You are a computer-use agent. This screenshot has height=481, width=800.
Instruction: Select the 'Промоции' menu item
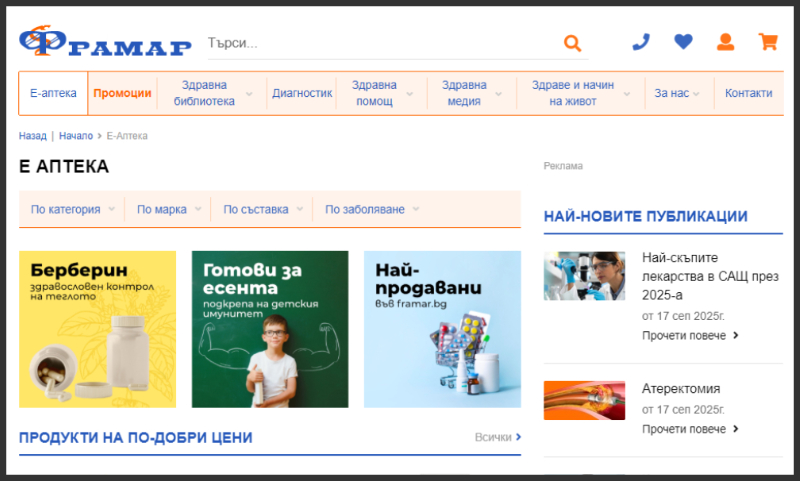122,93
